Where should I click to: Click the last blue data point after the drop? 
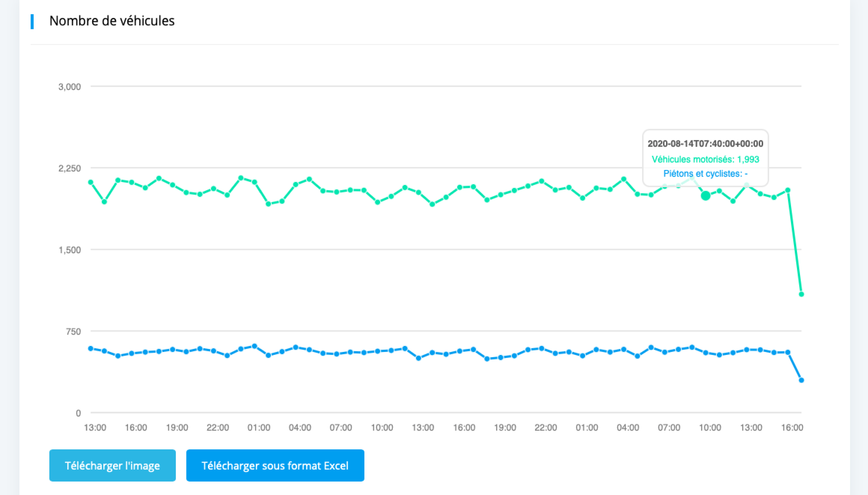pyautogui.click(x=801, y=380)
